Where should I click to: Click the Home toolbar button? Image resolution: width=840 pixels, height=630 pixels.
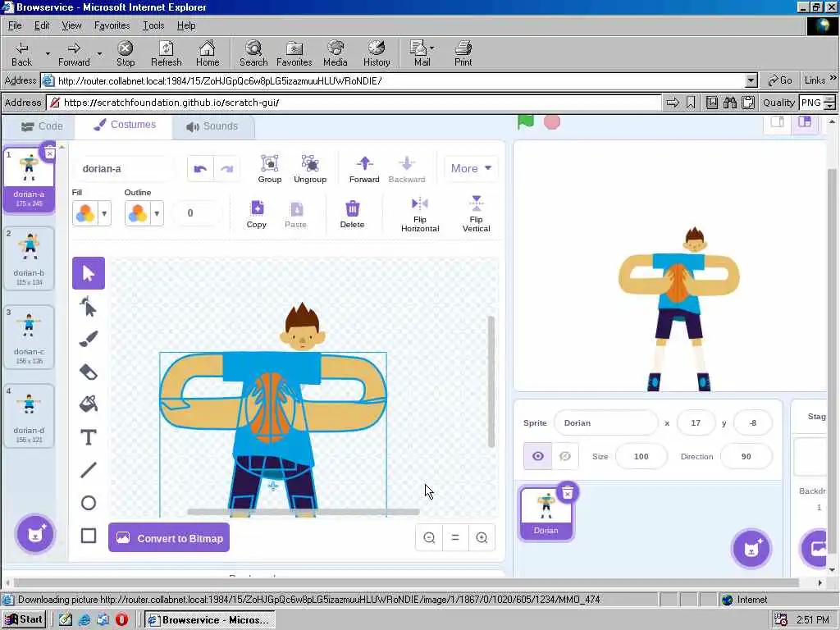[208, 53]
